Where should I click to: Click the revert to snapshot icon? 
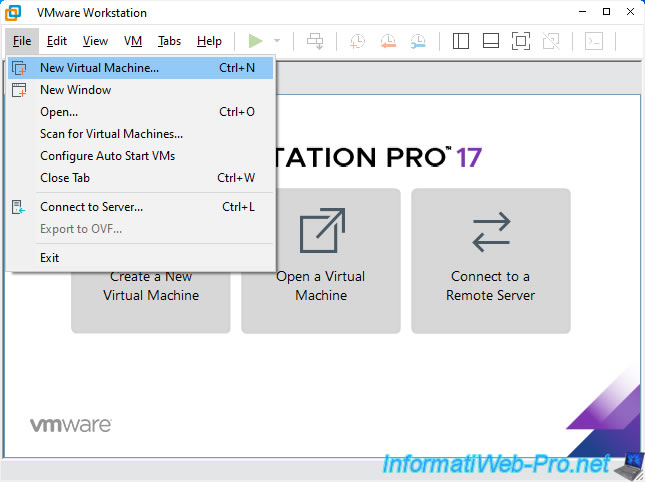coord(387,41)
